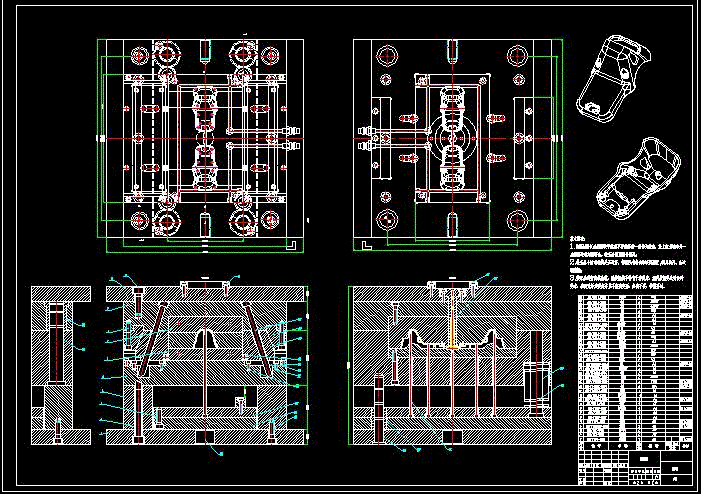Click the technical requirements notes paragraph

pyautogui.click(x=627, y=263)
